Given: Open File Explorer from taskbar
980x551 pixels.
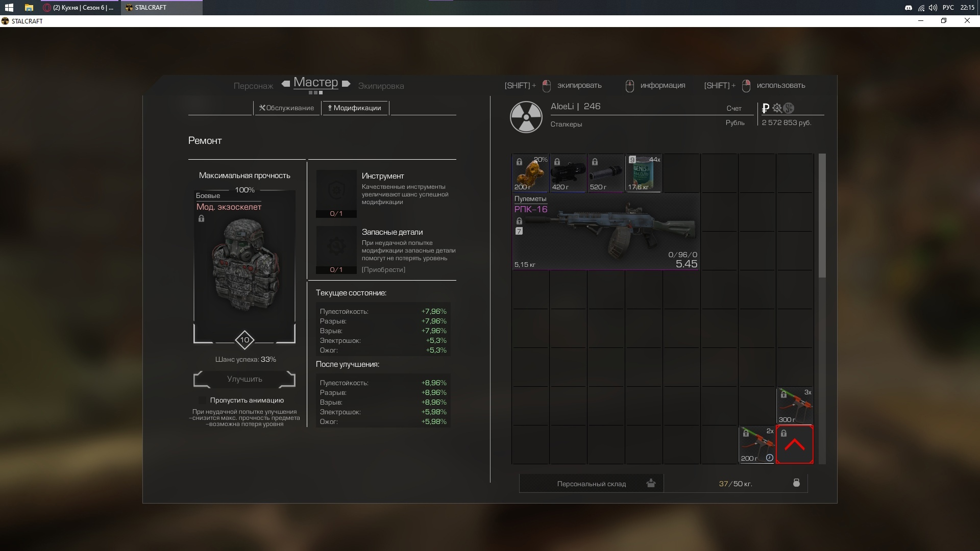Looking at the screenshot, I should coord(29,8).
